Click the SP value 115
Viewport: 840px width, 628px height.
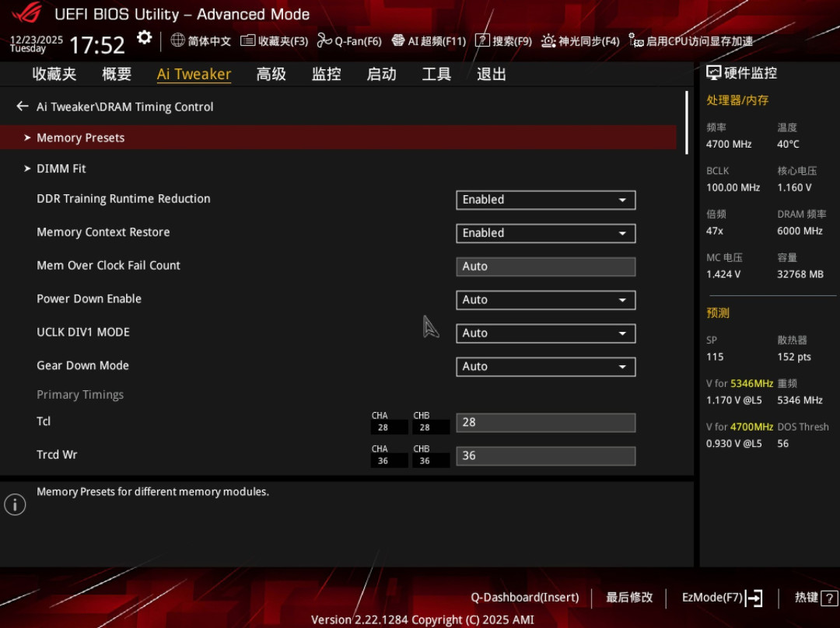pos(715,357)
